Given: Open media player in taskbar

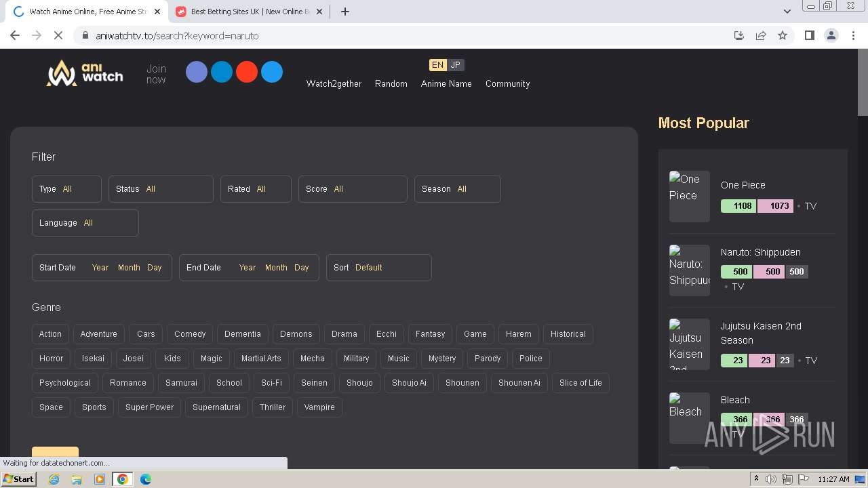Looking at the screenshot, I should tap(100, 479).
